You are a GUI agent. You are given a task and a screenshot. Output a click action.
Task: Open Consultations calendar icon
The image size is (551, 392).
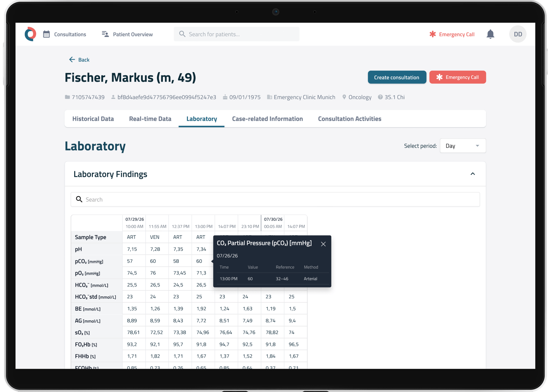coord(46,34)
